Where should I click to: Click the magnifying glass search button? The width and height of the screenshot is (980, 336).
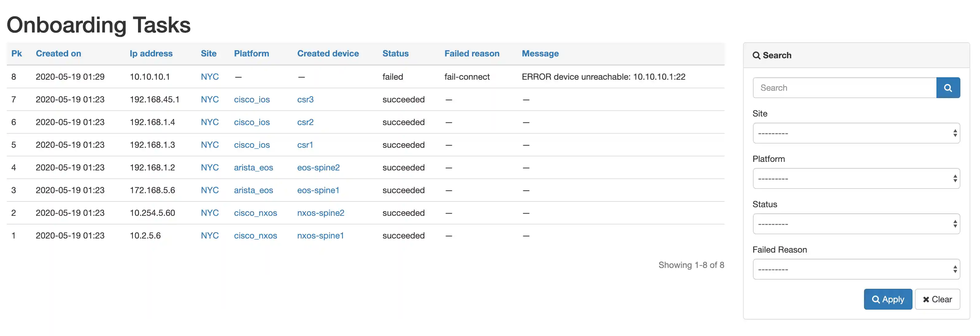(x=948, y=87)
